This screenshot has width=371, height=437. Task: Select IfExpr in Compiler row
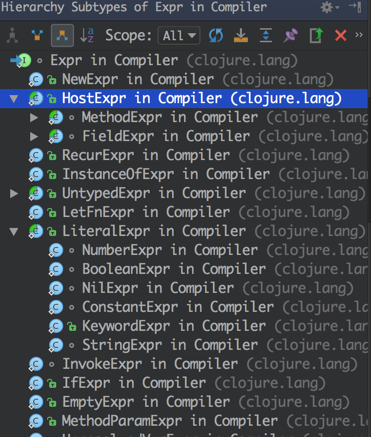[184, 383]
